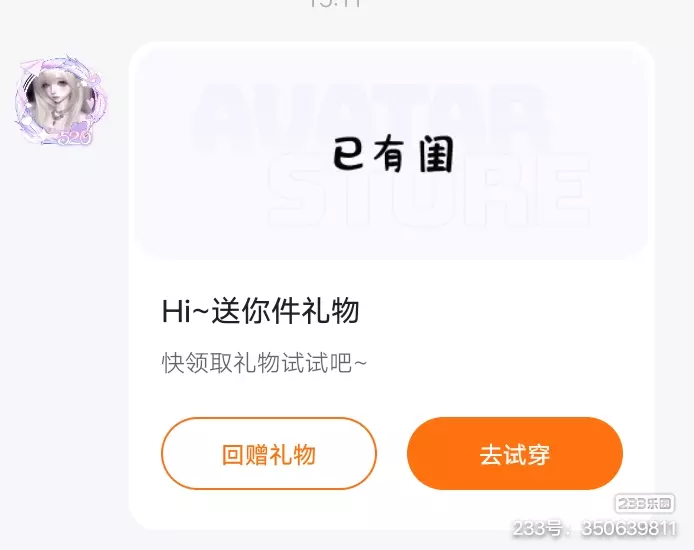
Task: Click the orange 去试穿 button
Action: pyautogui.click(x=515, y=454)
